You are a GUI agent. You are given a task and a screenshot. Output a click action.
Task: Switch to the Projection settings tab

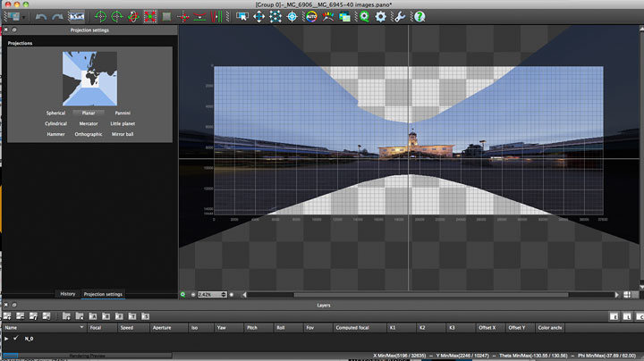(x=103, y=294)
